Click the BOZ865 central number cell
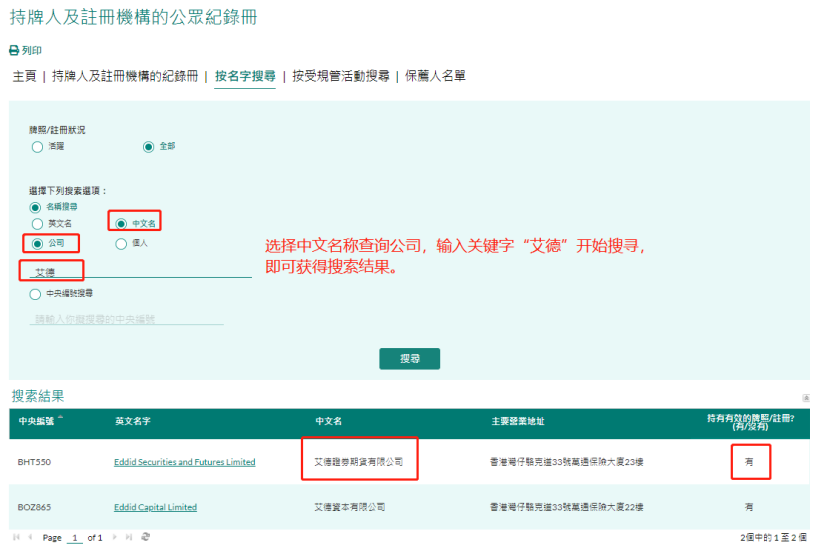This screenshot has height=555, width=820. point(35,507)
